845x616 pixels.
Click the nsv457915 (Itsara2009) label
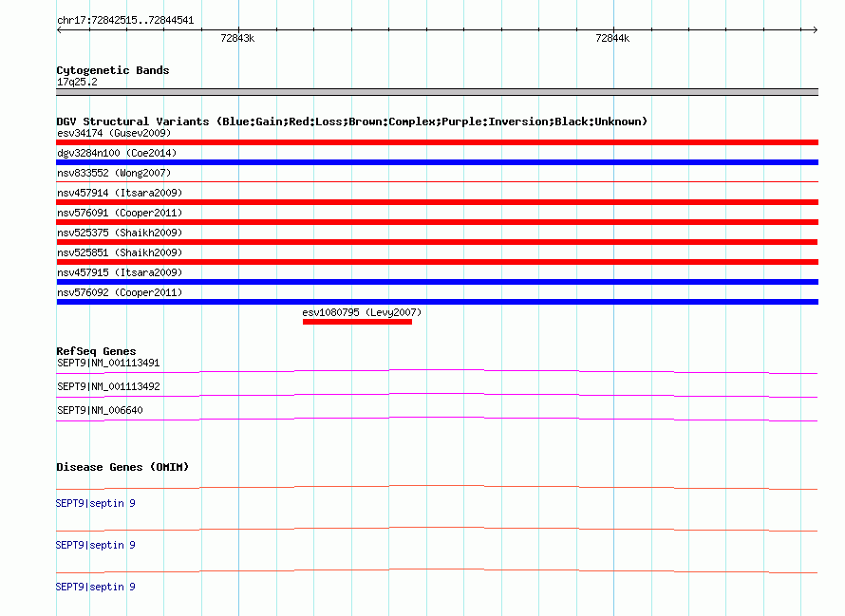pyautogui.click(x=120, y=272)
